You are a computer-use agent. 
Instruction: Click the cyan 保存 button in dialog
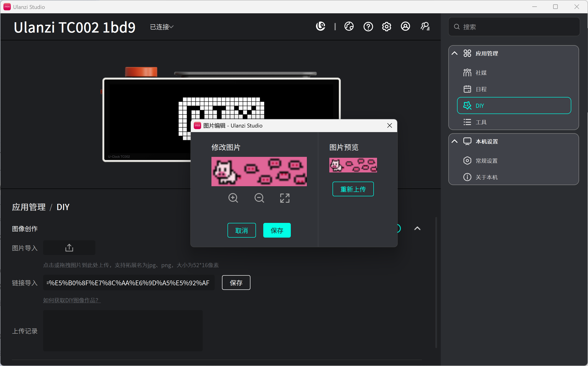pos(277,230)
